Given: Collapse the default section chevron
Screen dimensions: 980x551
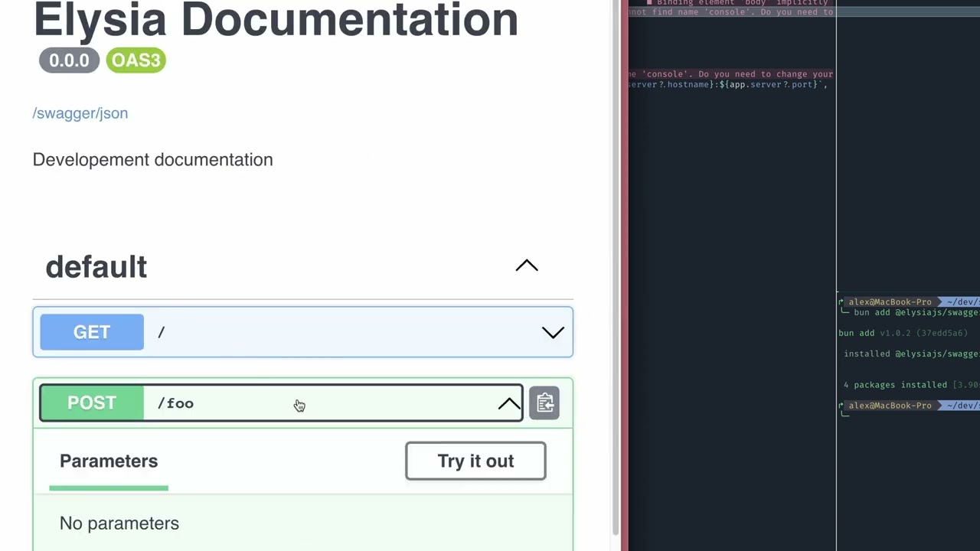Looking at the screenshot, I should coord(527,266).
